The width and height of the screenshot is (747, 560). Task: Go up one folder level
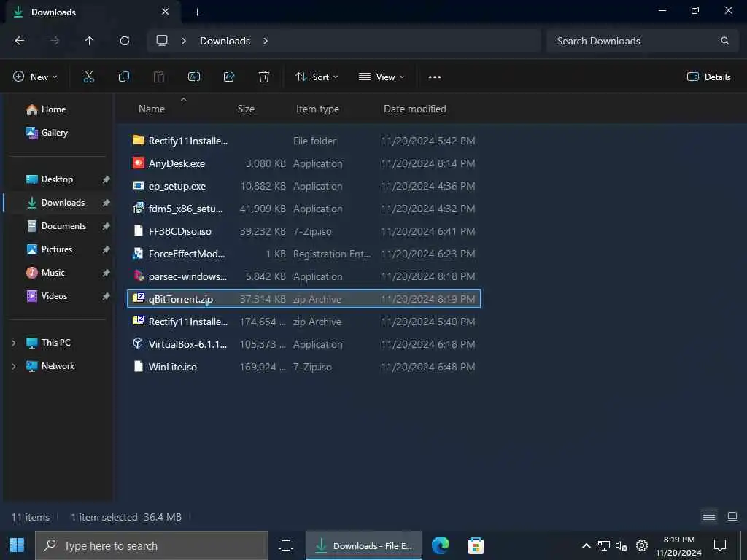(x=89, y=41)
